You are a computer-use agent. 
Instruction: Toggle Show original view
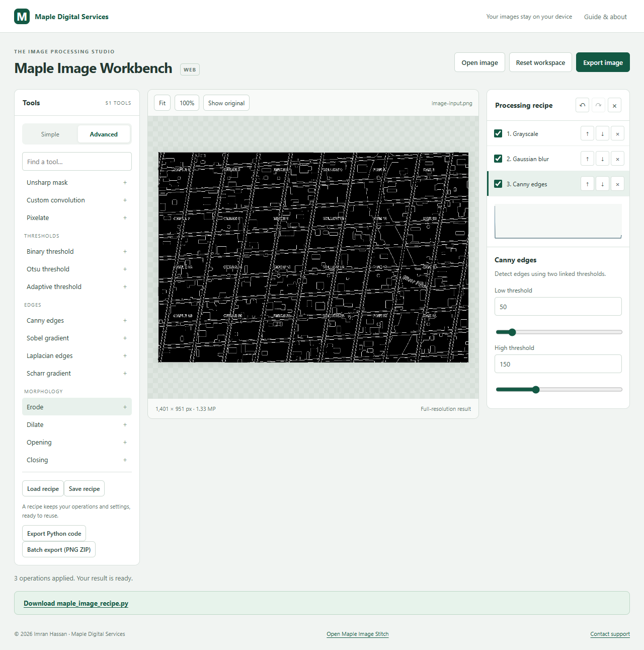coord(226,103)
